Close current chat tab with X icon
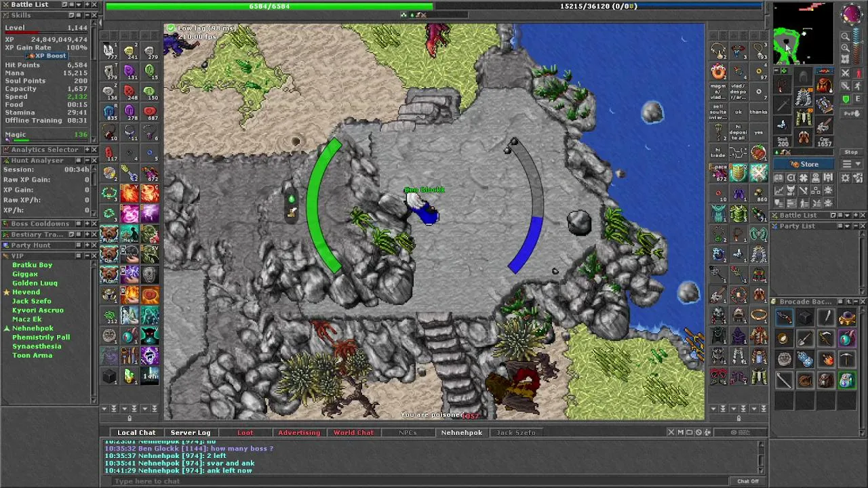Image resolution: width=868 pixels, height=488 pixels. (671, 432)
